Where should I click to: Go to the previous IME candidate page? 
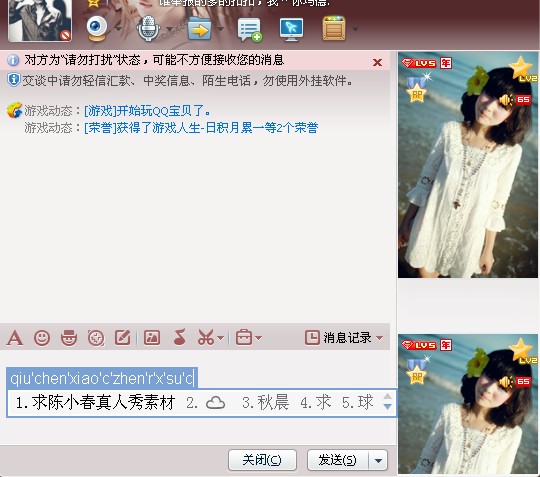coord(387,396)
